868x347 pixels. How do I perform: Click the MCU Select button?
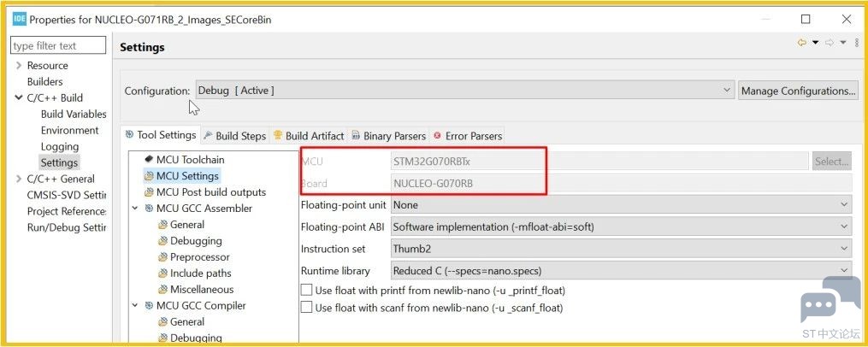pos(831,162)
